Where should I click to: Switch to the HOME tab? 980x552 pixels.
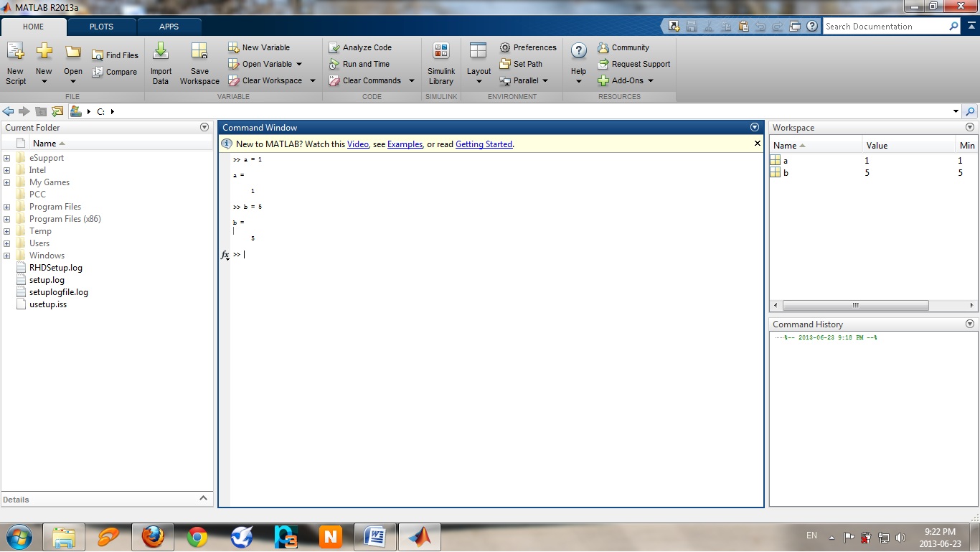pyautogui.click(x=33, y=27)
